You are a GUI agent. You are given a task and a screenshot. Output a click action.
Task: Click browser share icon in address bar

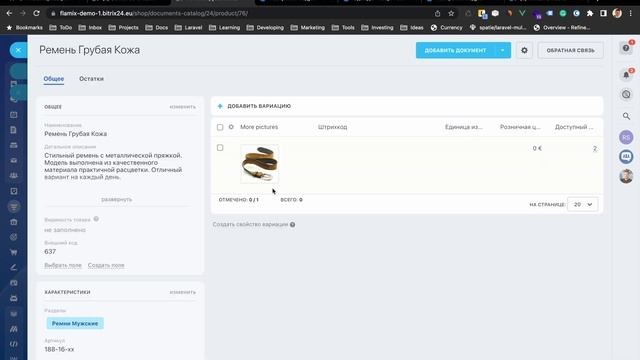click(x=437, y=13)
